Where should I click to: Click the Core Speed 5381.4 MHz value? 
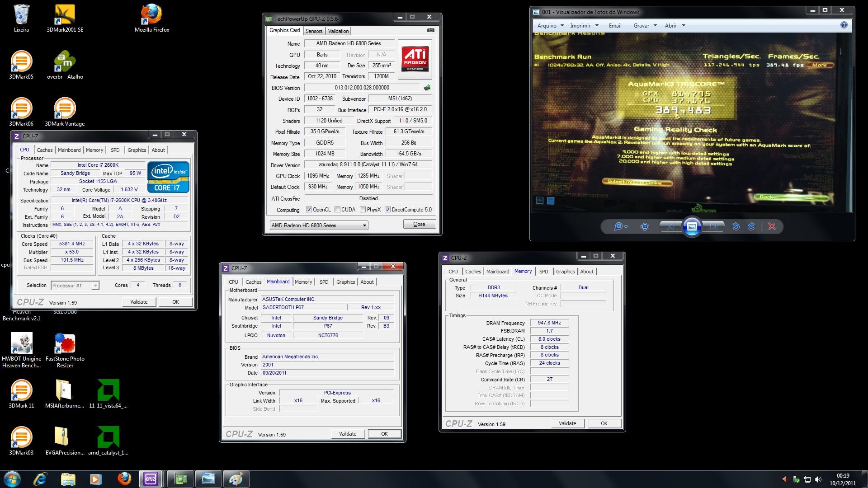[x=72, y=244]
